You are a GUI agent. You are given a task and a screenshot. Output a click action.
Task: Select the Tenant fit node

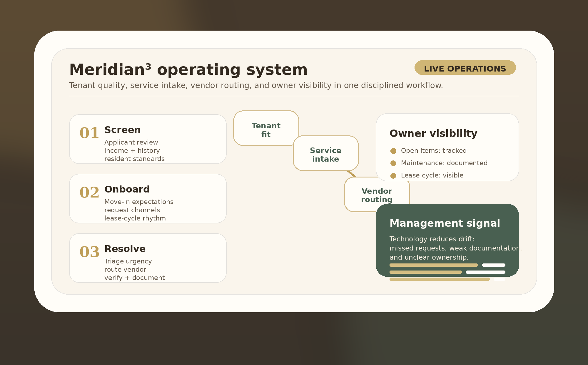[266, 128]
